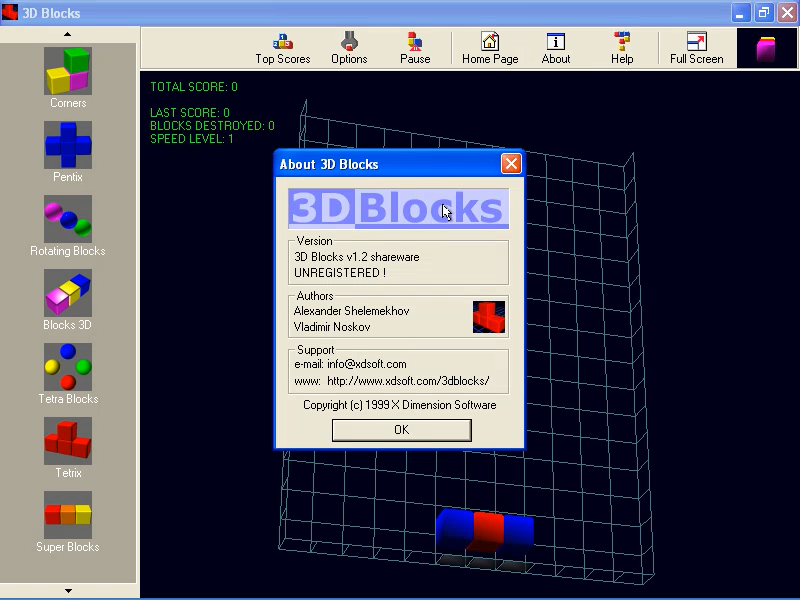
Task: Click the block preview swatch top right
Action: click(x=766, y=47)
